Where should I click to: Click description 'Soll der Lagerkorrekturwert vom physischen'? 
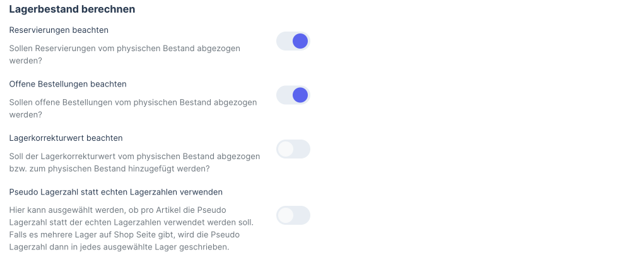click(x=134, y=156)
